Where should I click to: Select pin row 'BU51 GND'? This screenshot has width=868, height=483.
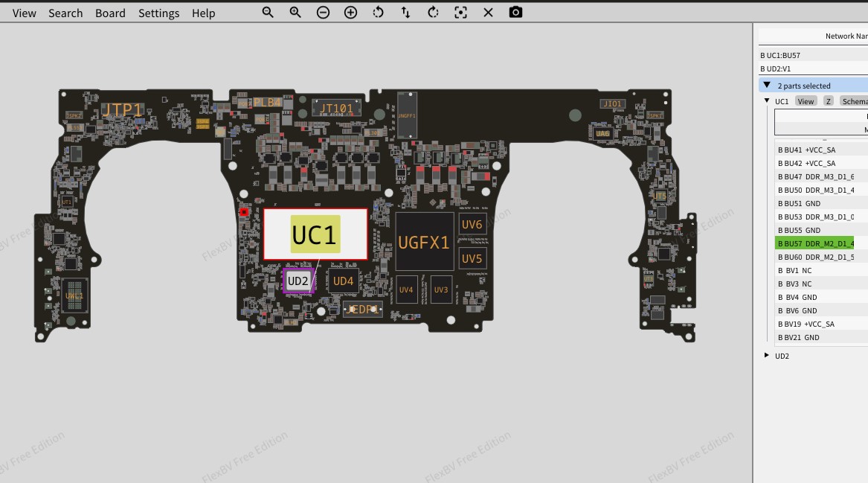point(815,203)
